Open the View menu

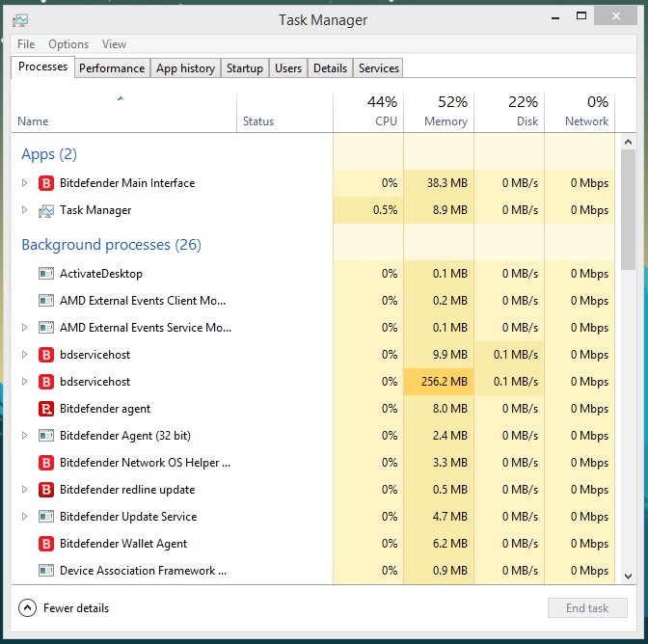[114, 44]
